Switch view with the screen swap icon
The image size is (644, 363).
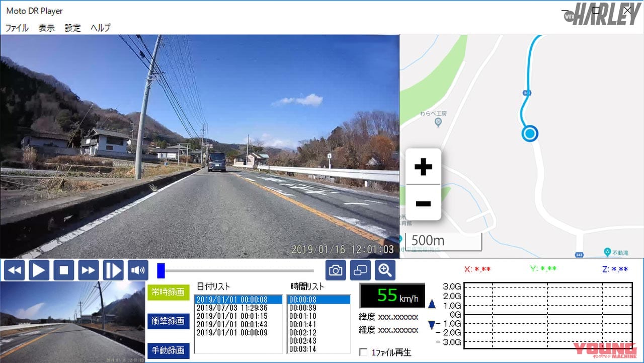pyautogui.click(x=360, y=270)
